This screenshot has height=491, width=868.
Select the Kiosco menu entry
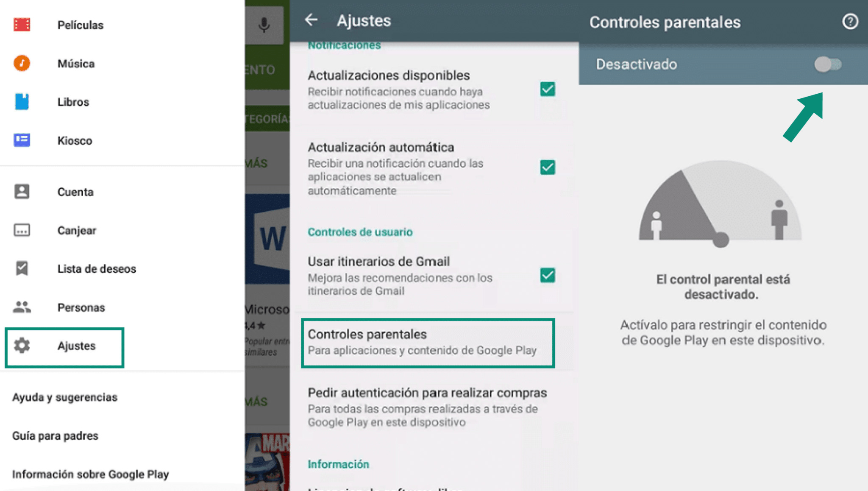click(75, 141)
